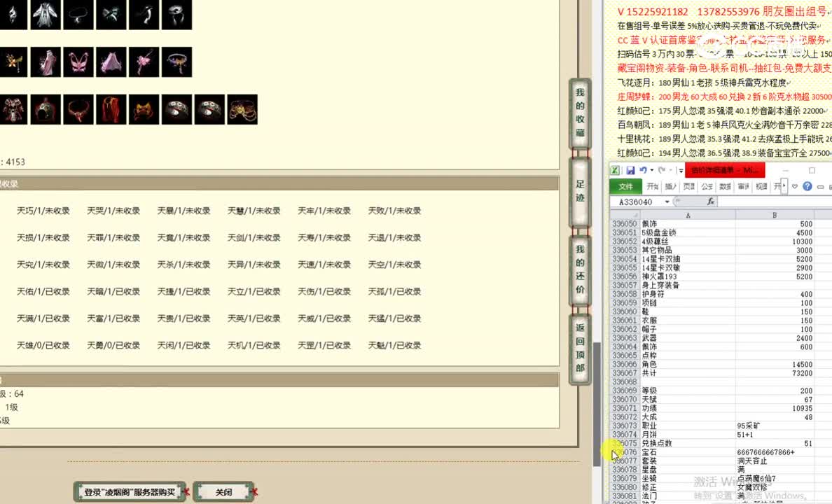Image resolution: width=832 pixels, height=504 pixels.
Task: Undo the last action in Excel
Action: 643,171
